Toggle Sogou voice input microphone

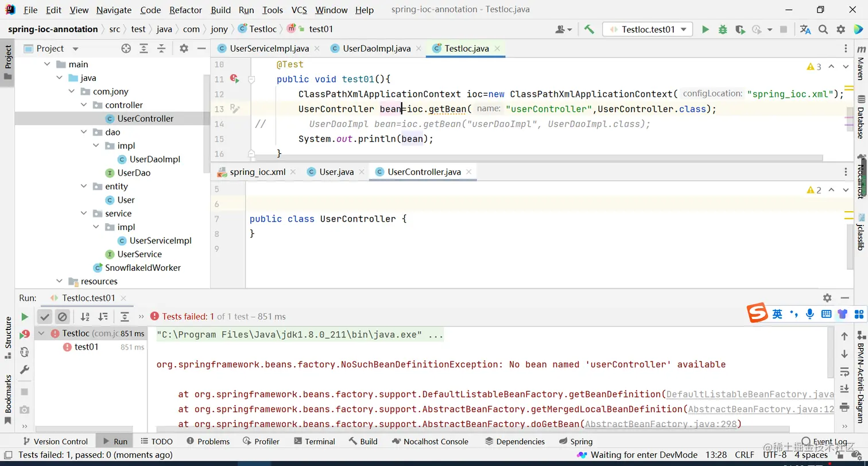point(810,314)
